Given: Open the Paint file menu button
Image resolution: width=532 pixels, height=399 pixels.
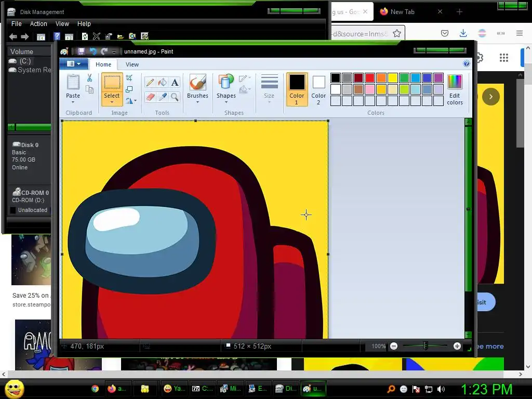Looking at the screenshot, I should [x=74, y=64].
